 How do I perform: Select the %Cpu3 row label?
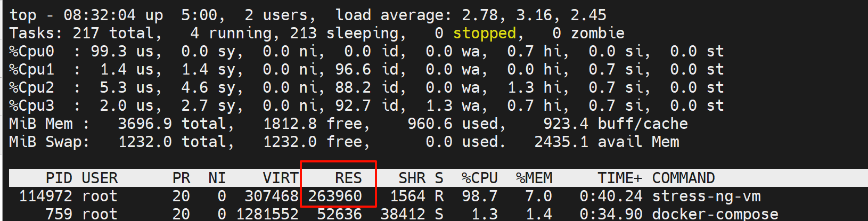pyautogui.click(x=32, y=105)
